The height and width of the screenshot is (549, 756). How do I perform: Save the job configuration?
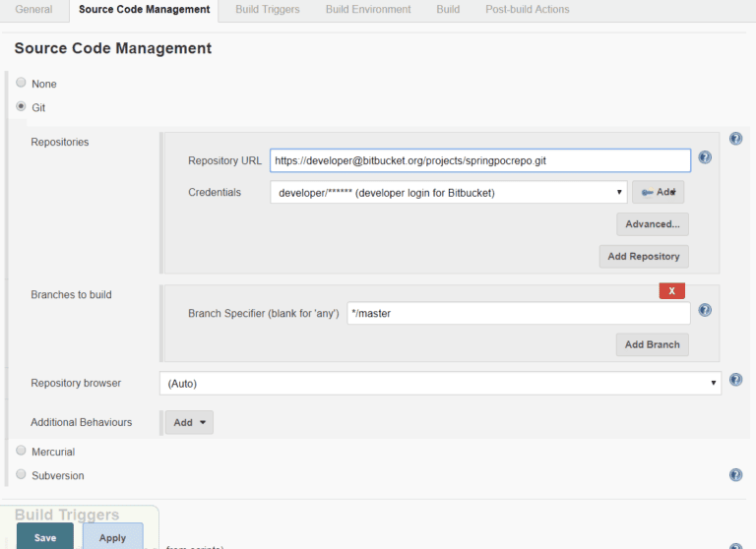[45, 537]
